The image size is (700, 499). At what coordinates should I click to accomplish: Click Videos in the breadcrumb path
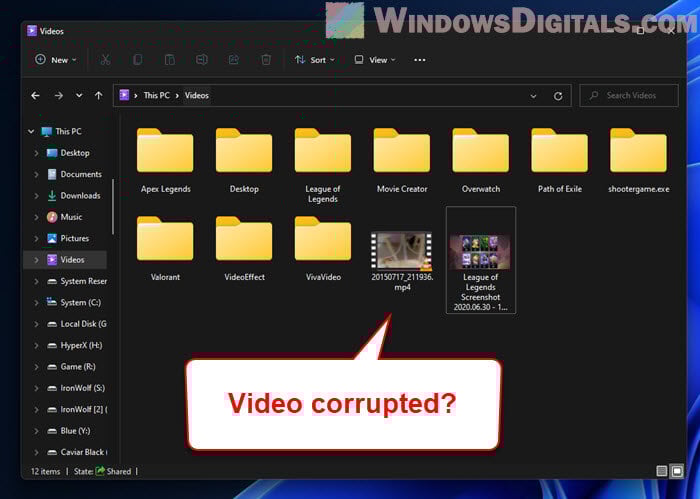197,96
